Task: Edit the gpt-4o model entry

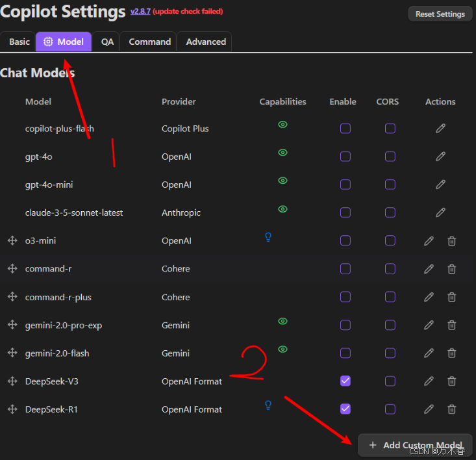Action: (440, 157)
